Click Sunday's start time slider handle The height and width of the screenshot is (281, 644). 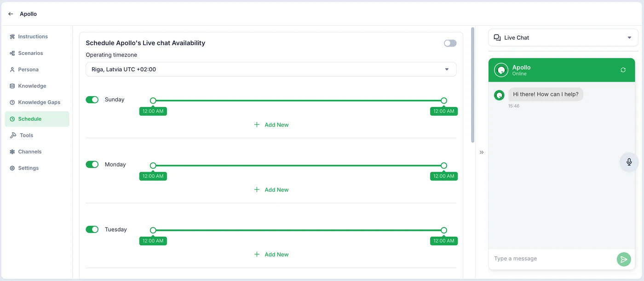(153, 100)
